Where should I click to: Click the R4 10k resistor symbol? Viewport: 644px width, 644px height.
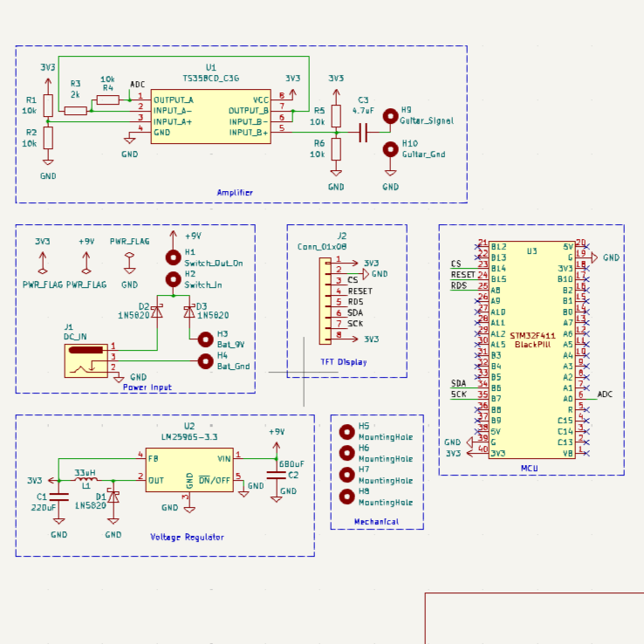pos(107,99)
